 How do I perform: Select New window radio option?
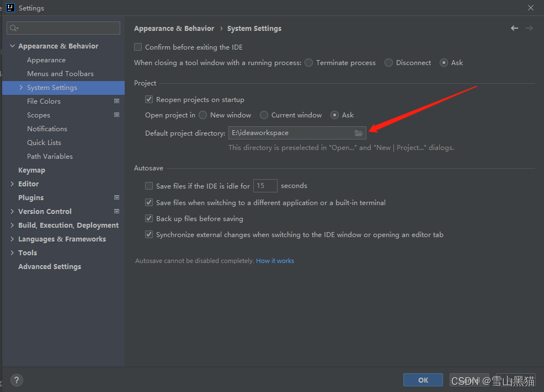[203, 115]
